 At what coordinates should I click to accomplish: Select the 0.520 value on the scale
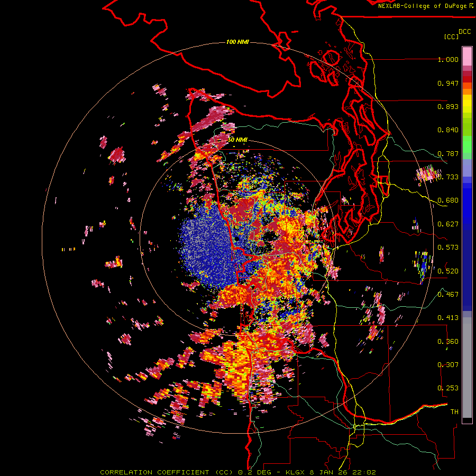[448, 271]
